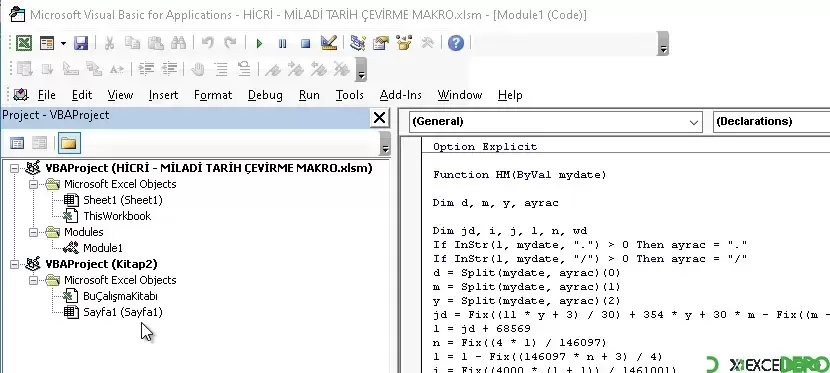Open the Edit menu
Image resolution: width=830 pixels, height=373 pixels.
(x=82, y=95)
